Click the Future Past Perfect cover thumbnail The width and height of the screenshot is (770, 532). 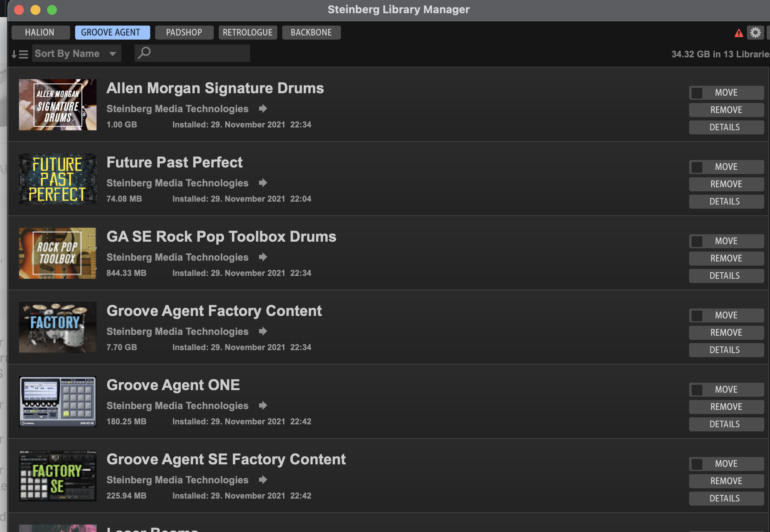[x=58, y=179]
